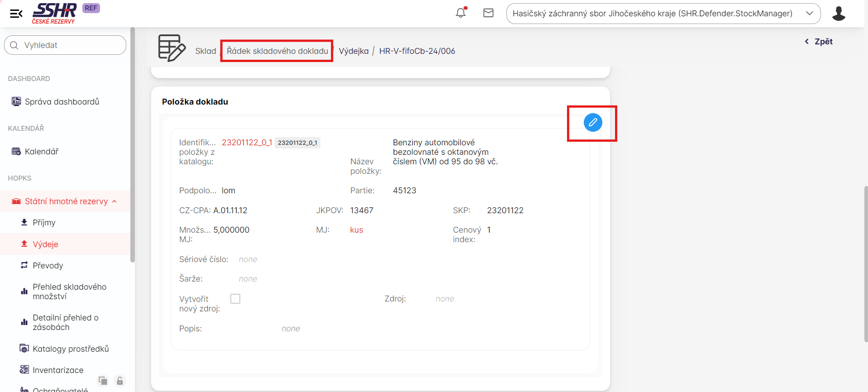Open Katalogy prostředků

tap(71, 349)
